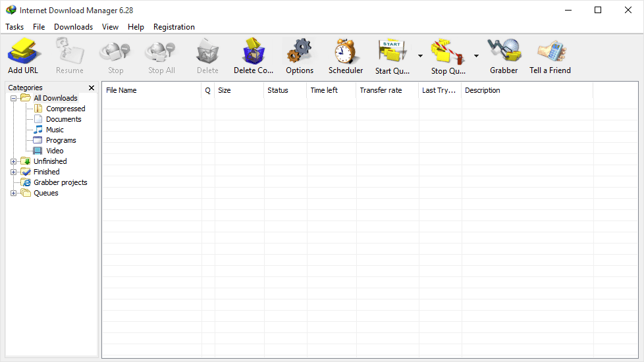The height and width of the screenshot is (362, 644).
Task: Select the Unfinished category
Action: [x=50, y=161]
